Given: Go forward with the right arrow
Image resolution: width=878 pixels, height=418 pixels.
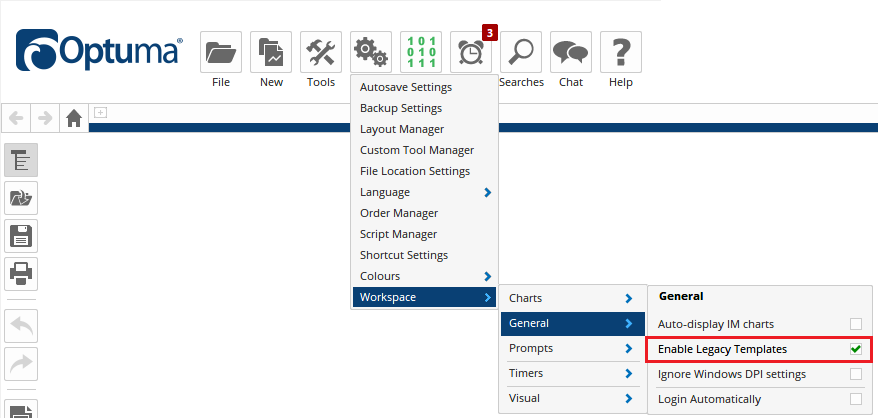Looking at the screenshot, I should click(x=45, y=118).
